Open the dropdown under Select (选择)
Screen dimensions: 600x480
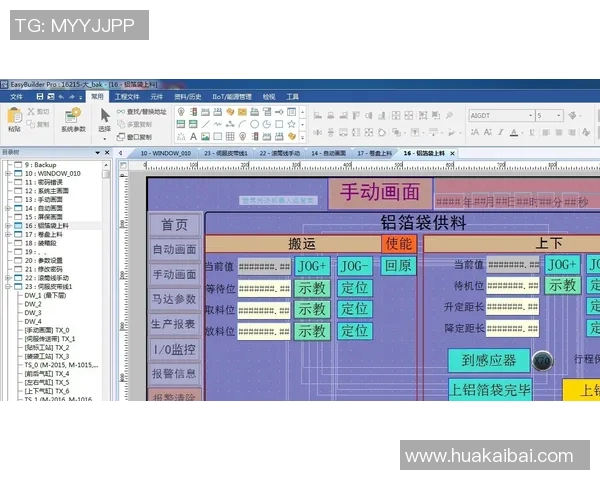(x=104, y=139)
